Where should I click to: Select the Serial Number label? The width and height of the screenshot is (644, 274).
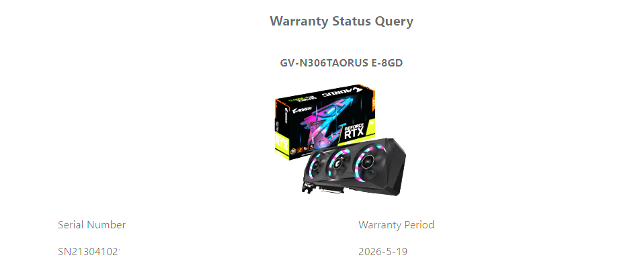click(x=91, y=225)
